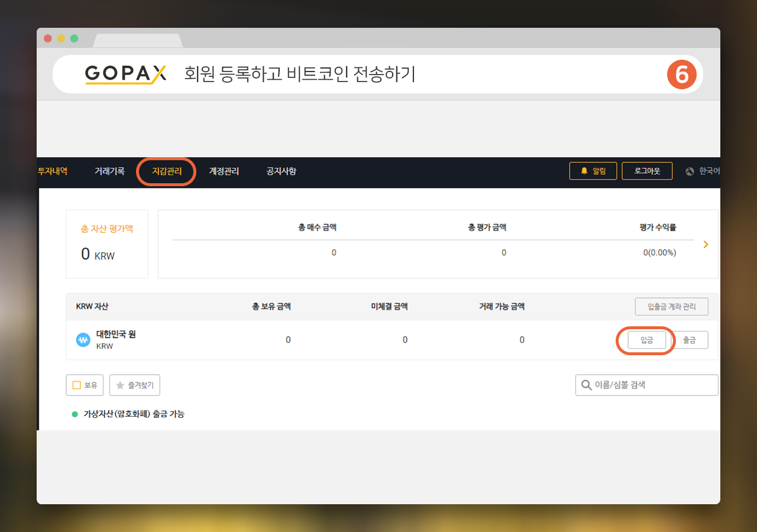Click the 거래 가능 금액 column header
This screenshot has width=757, height=532.
tap(502, 306)
